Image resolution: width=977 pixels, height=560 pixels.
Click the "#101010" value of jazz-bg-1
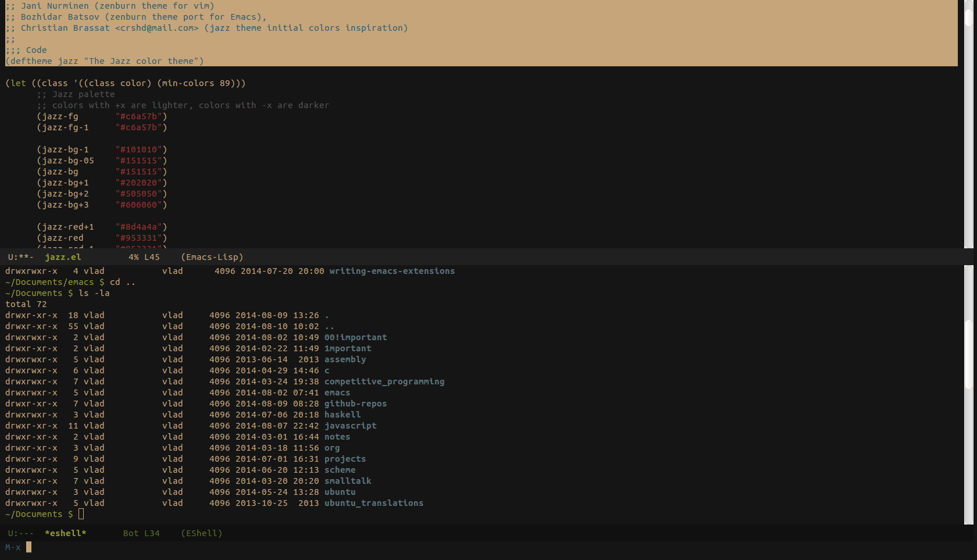pyautogui.click(x=138, y=149)
